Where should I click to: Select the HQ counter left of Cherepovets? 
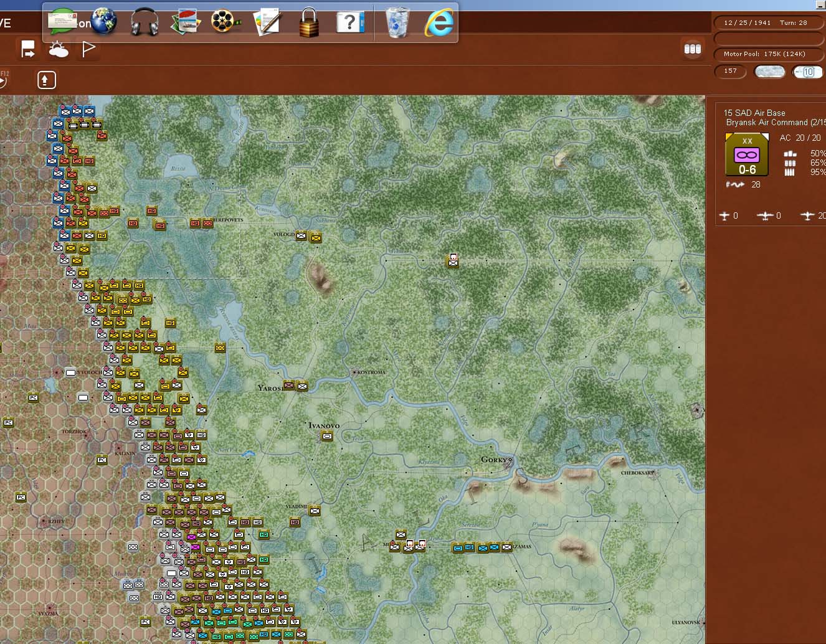point(196,223)
